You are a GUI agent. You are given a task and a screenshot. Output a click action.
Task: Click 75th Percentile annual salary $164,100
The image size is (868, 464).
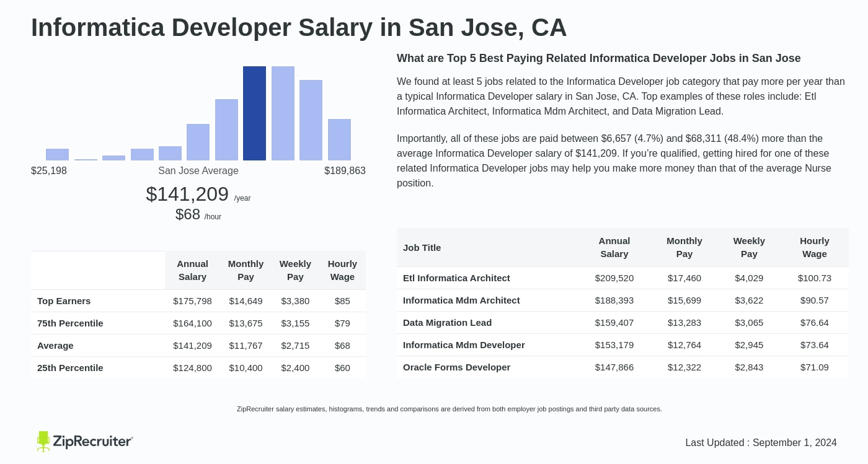(192, 323)
